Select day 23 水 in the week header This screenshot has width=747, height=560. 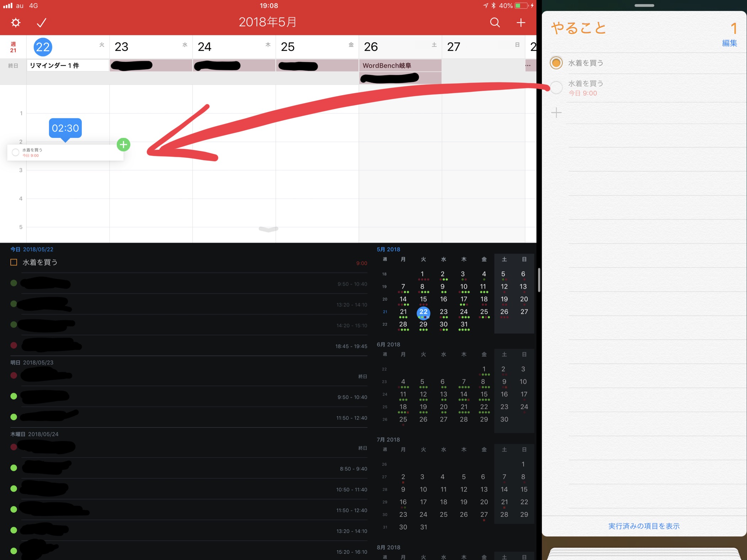(x=151, y=47)
